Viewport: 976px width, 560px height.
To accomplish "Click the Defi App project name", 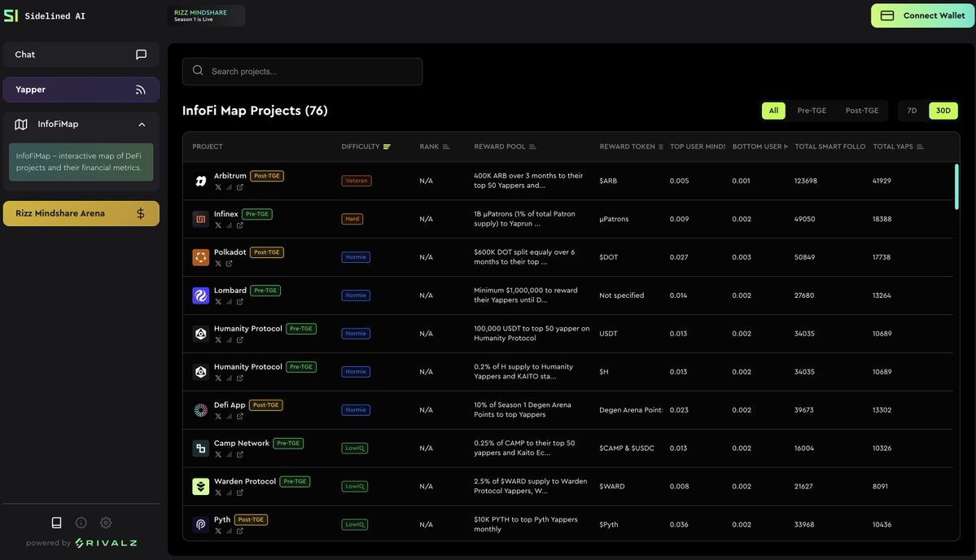I will coord(230,405).
